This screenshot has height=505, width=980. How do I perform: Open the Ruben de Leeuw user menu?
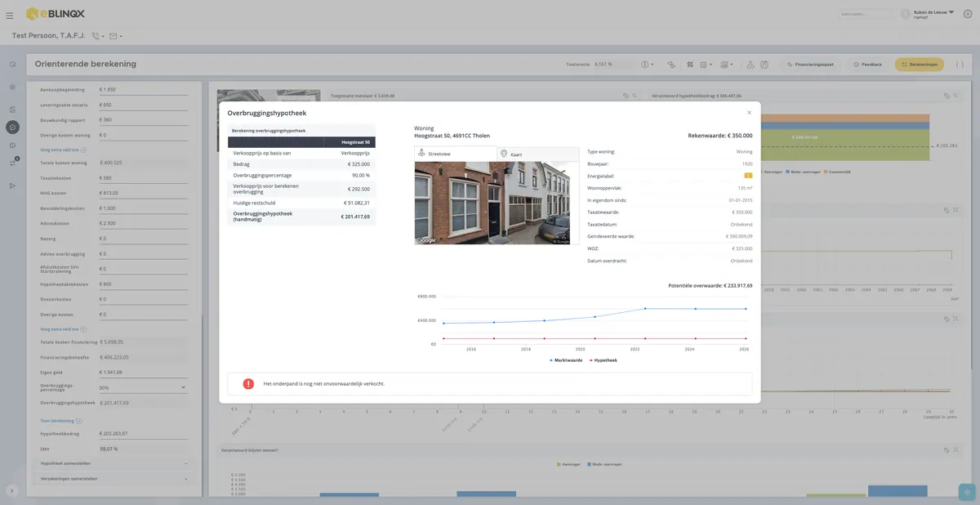[928, 14]
